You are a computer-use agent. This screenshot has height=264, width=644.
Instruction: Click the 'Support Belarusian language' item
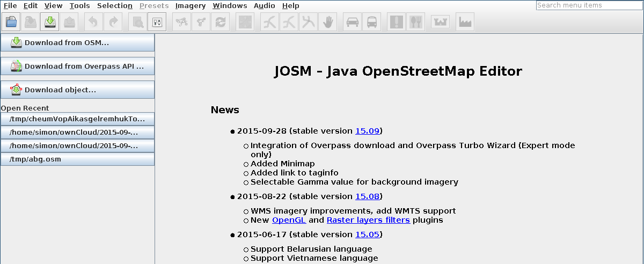pyautogui.click(x=311, y=249)
